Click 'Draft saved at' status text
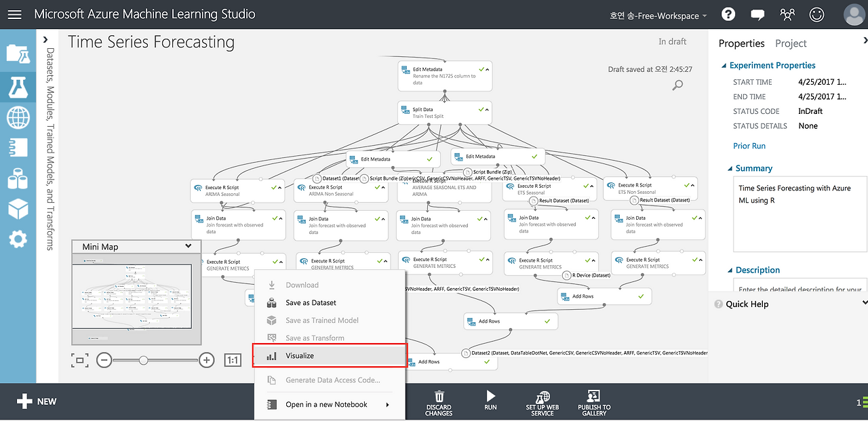 tap(650, 69)
